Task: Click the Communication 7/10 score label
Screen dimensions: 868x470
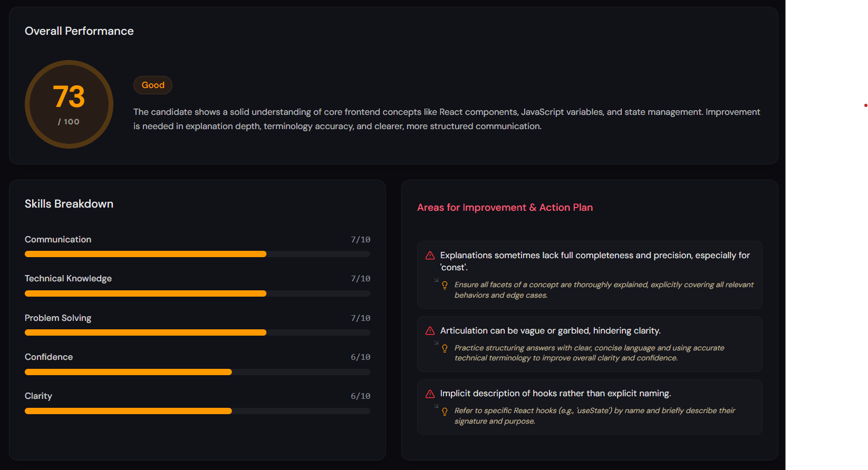Action: (361, 240)
